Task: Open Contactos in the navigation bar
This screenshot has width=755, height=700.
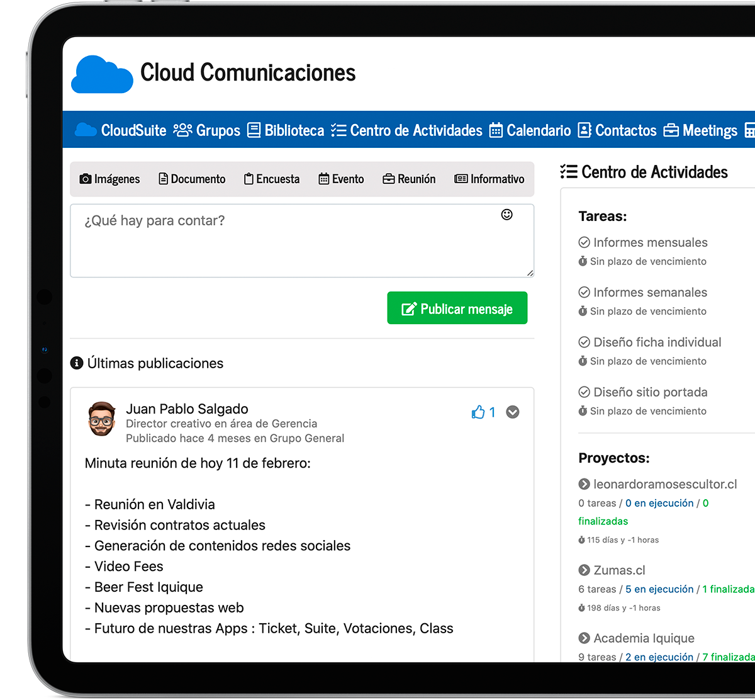Action: [x=617, y=130]
